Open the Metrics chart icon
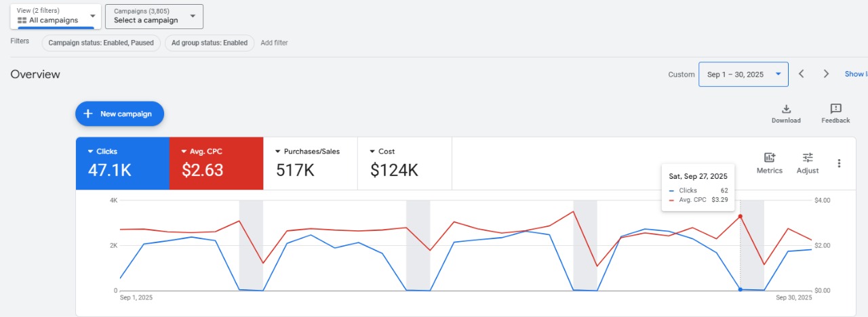 pos(769,158)
